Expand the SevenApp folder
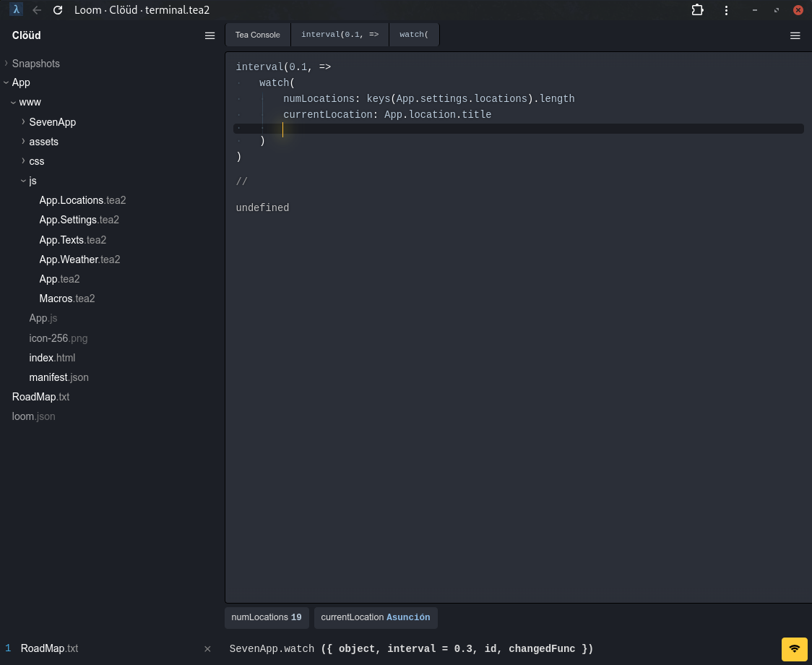 [x=23, y=122]
